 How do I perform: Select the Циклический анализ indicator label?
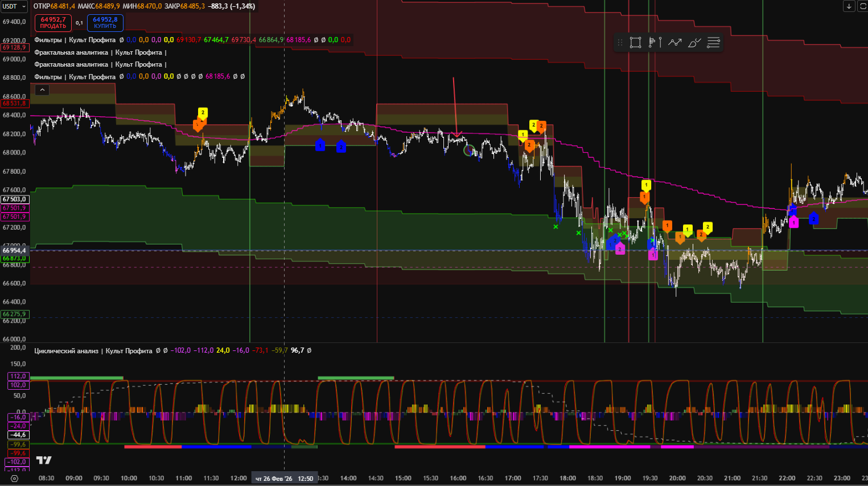point(93,351)
